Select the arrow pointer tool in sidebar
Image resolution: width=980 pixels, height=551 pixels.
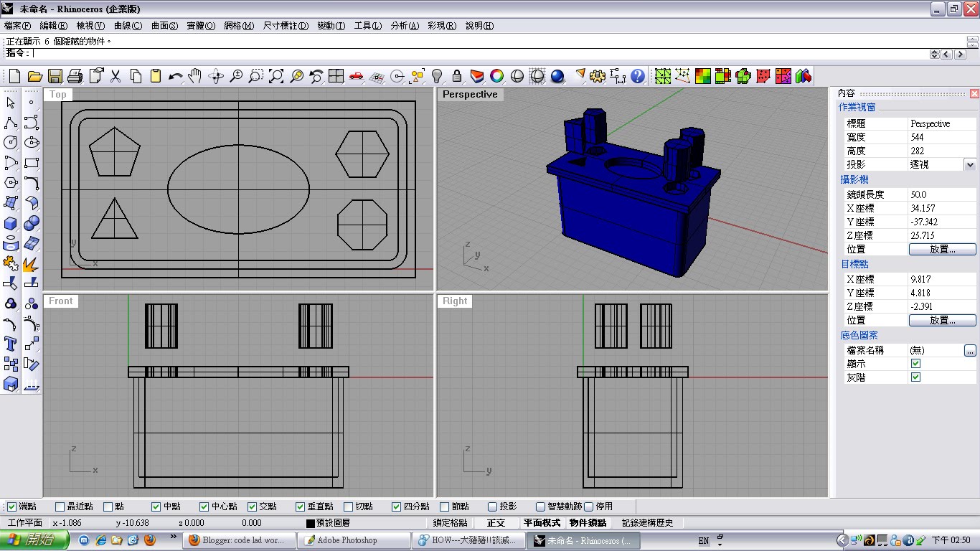(11, 103)
